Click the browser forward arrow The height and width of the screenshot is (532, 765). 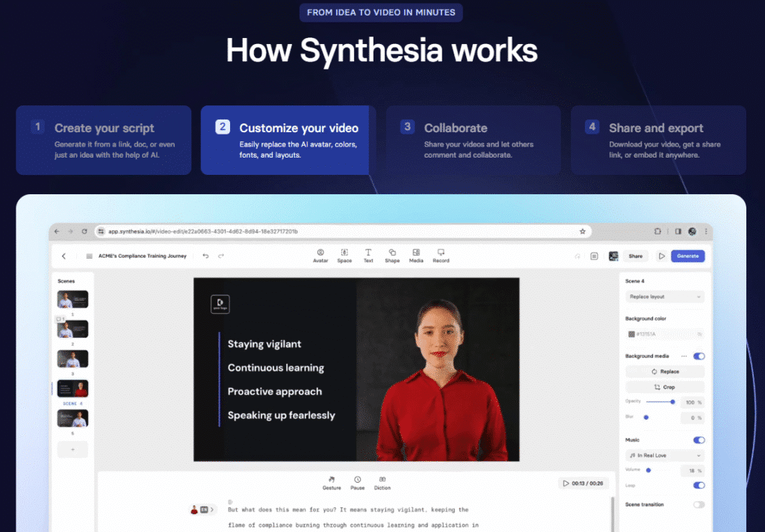tap(71, 232)
